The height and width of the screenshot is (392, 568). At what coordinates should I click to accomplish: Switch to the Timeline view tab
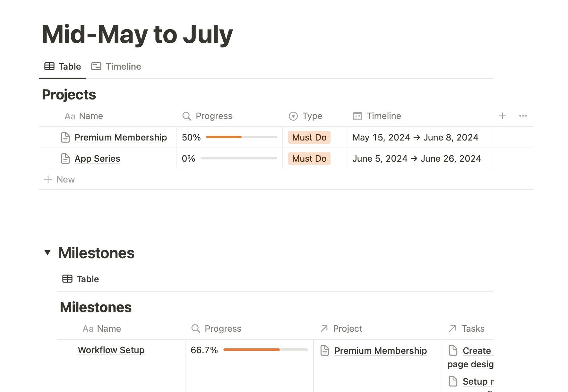pyautogui.click(x=116, y=66)
